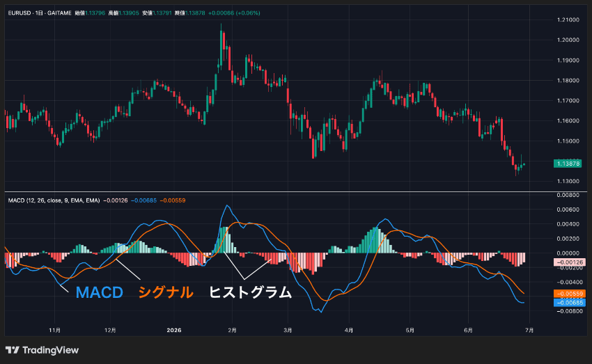The width and height of the screenshot is (592, 364).
Task: Click the blue MACD annotation text
Action: pos(100,292)
